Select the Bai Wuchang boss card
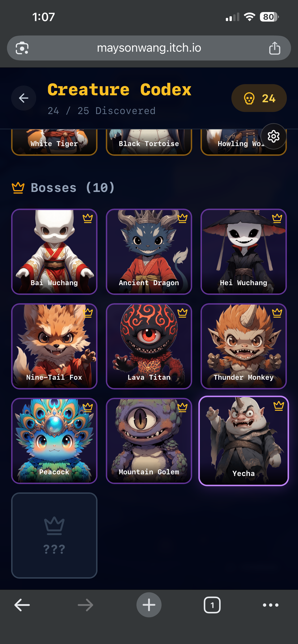 54,252
